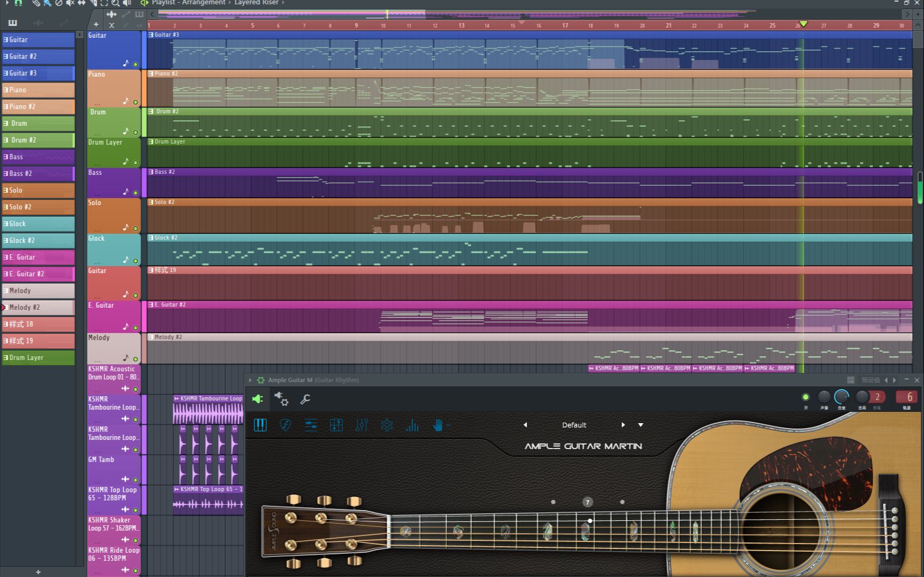Screen dimensions: 924x577
Task: Adjust the plugin pan knob (声像)
Action: (824, 397)
